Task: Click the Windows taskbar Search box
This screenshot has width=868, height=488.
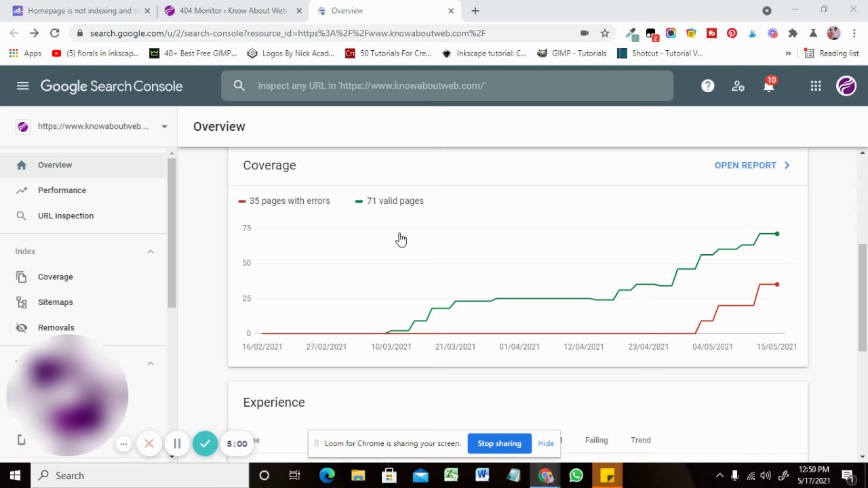Action: tap(140, 475)
